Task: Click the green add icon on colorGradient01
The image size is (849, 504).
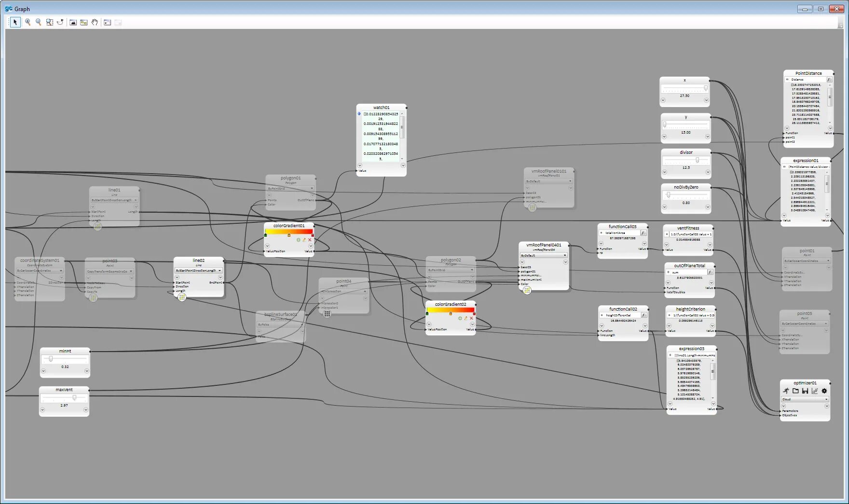Action: coord(298,240)
